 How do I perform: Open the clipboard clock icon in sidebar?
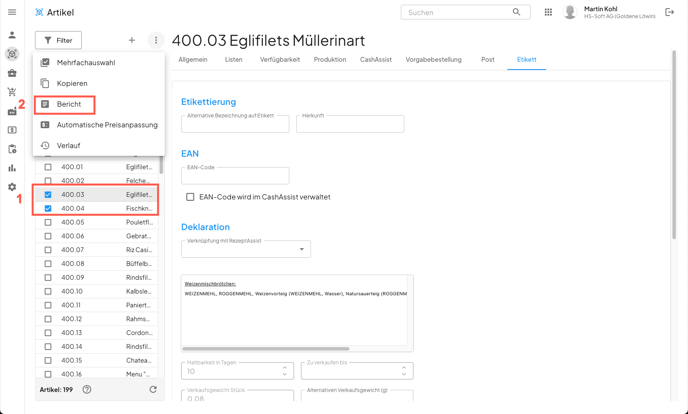[x=12, y=149]
